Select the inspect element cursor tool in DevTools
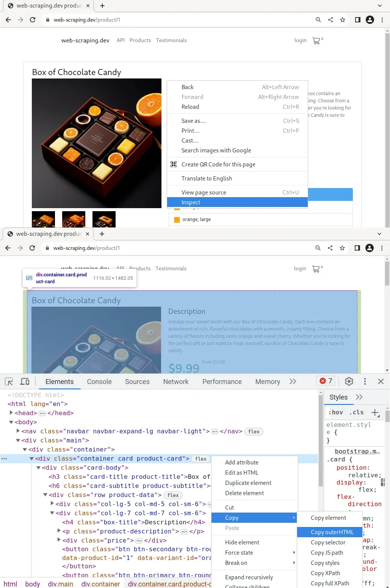Screen dimensions: 390x588 coord(8,381)
